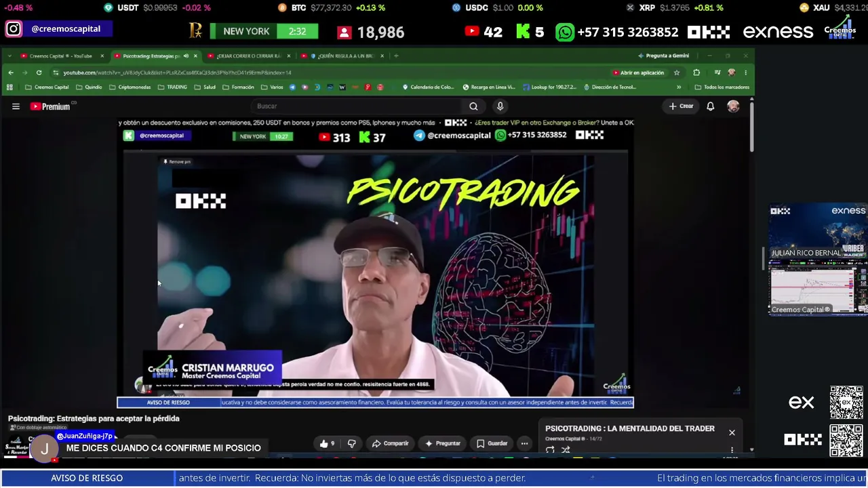
Task: Focus the YouTube Buscar search field
Action: click(356, 106)
